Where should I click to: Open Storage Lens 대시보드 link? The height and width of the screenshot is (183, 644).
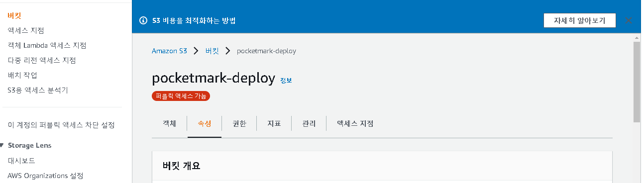21,161
